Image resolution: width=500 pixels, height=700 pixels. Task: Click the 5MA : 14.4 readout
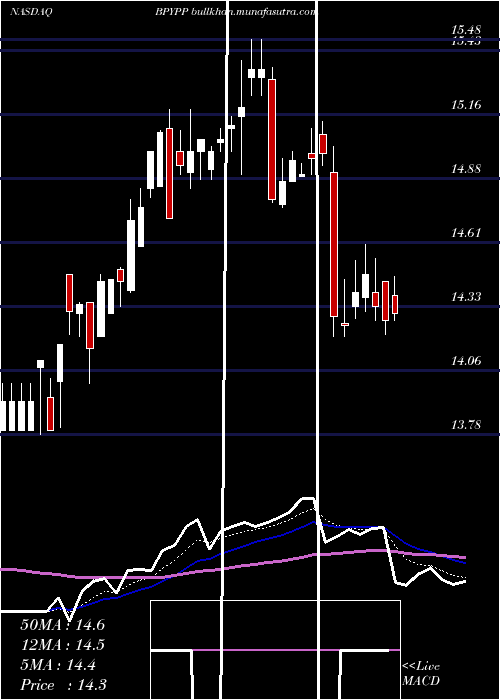click(x=58, y=666)
